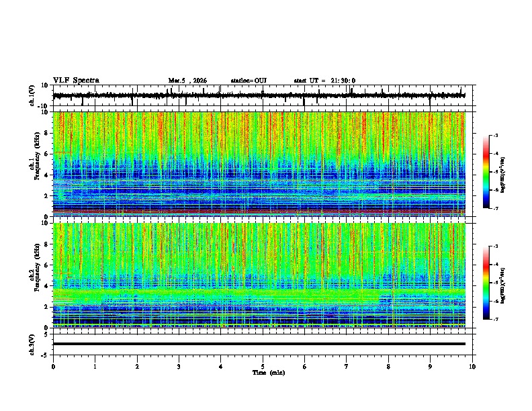Click time-axis tick label '5' minutes
Image resolution: width=532 pixels, height=411 pixels.
coord(263,367)
